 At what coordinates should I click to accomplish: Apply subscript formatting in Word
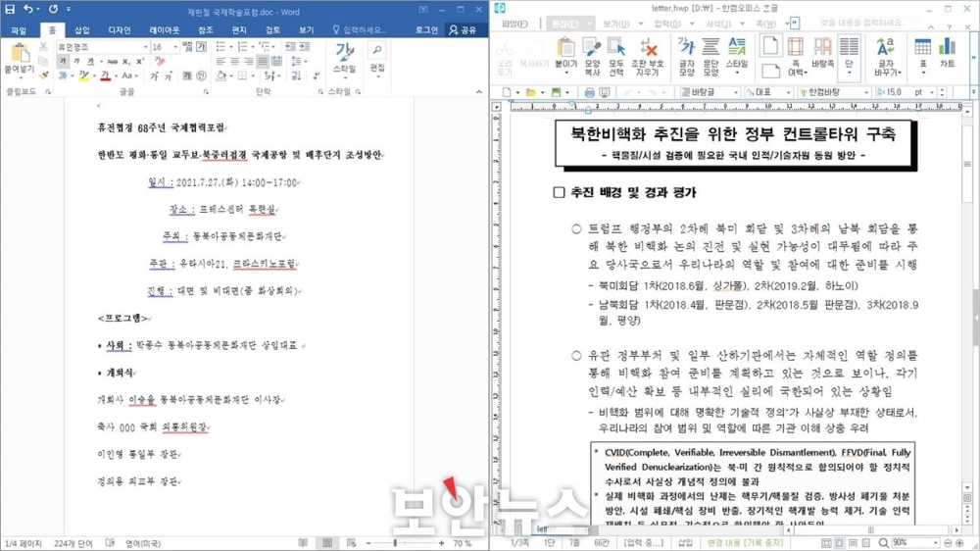tap(126, 62)
